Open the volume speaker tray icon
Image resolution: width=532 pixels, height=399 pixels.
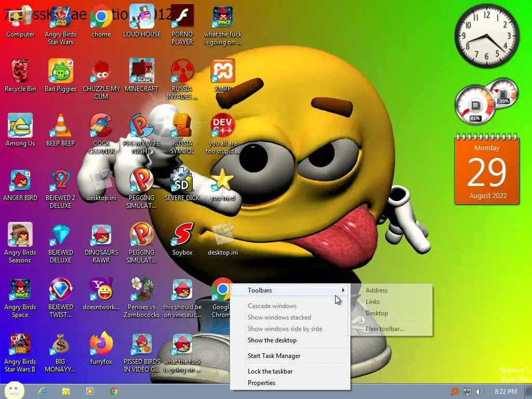[x=479, y=392]
